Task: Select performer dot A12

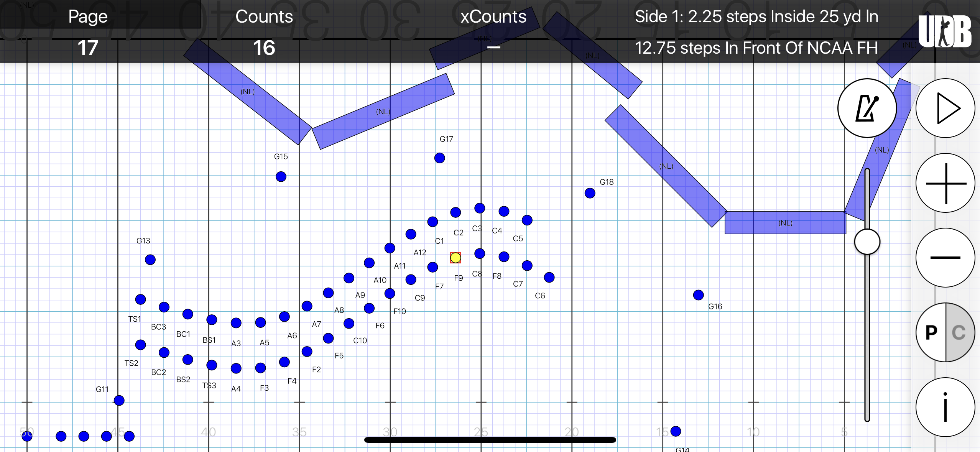Action: coord(411,234)
